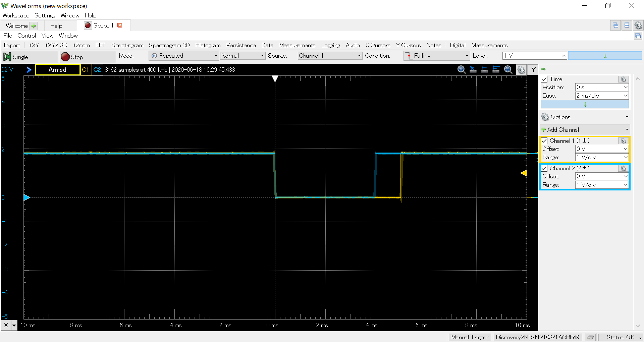Open the Scope File menu

pos(8,36)
